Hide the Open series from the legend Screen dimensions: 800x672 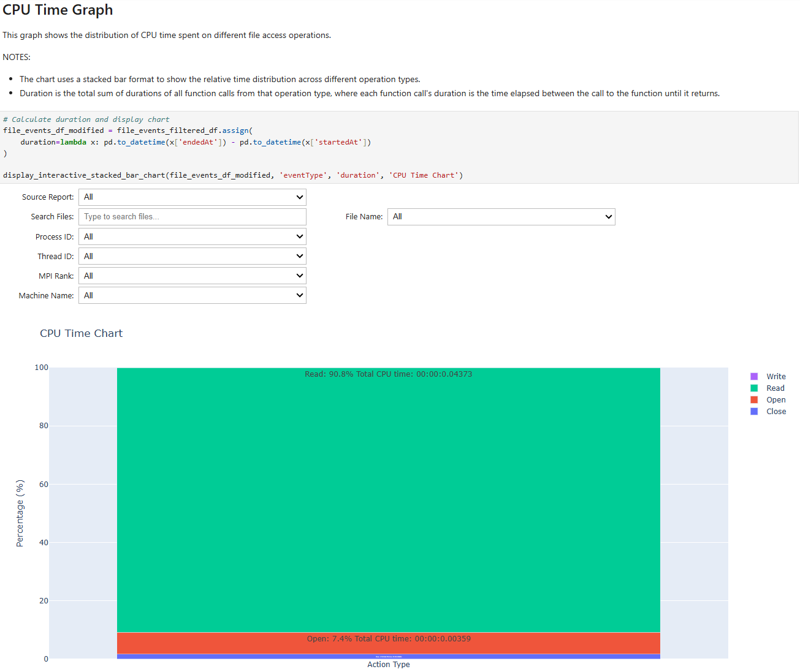coord(775,399)
